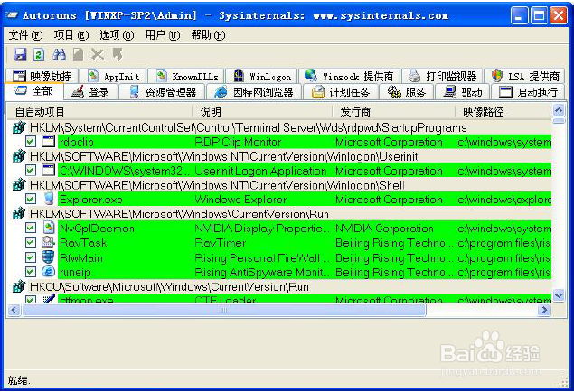Switch to the 因特网浏览器 tab
Viewport: 574px width, 392px height.
pyautogui.click(x=254, y=92)
